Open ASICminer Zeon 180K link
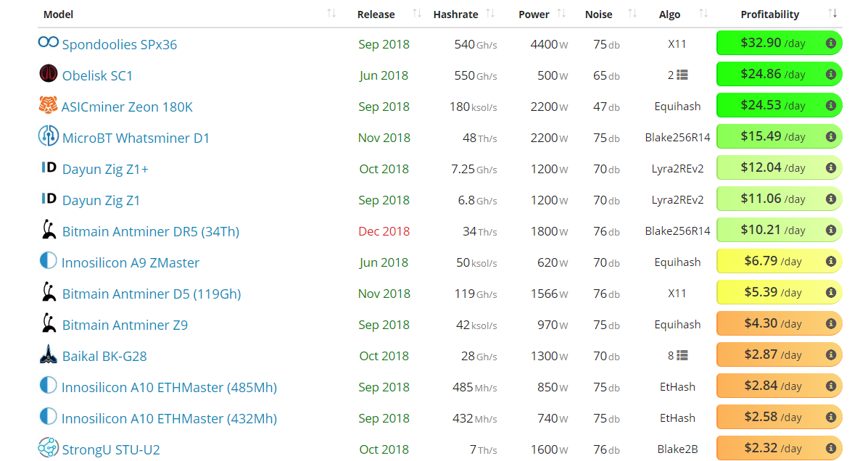 pos(127,107)
